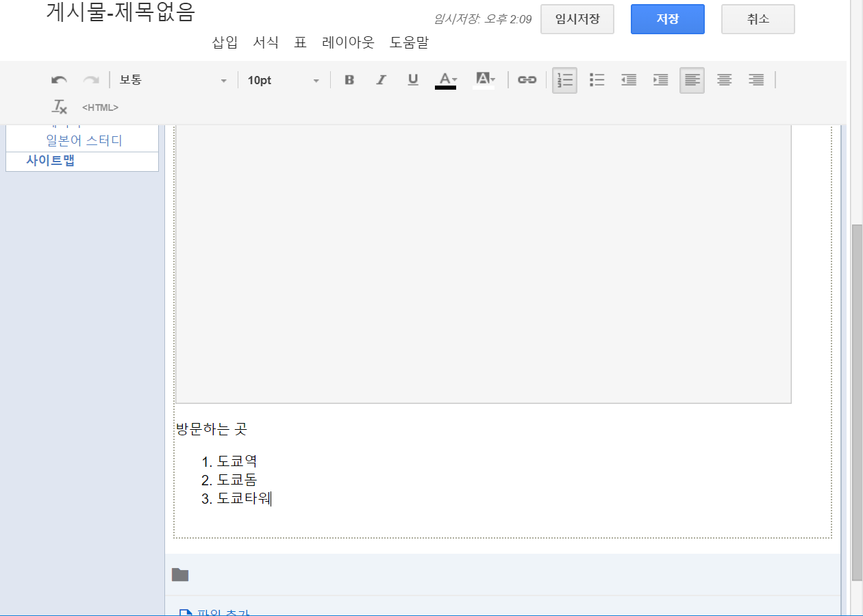Open the 삽입 menu
863x616 pixels.
[225, 42]
